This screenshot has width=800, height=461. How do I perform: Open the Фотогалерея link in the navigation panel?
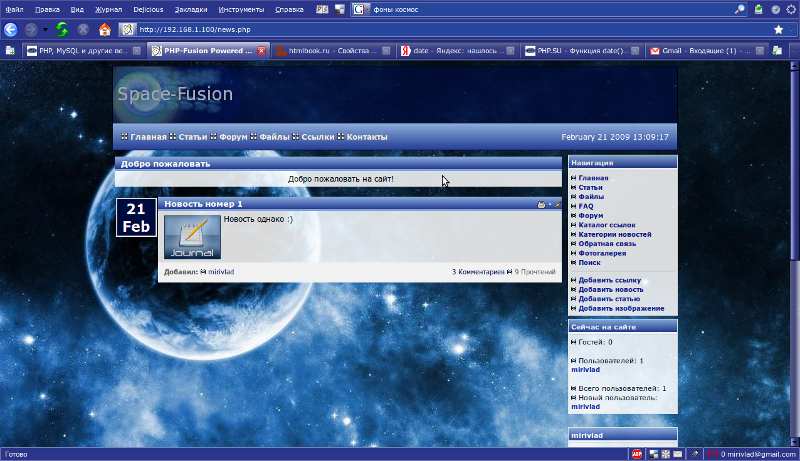(x=606, y=253)
